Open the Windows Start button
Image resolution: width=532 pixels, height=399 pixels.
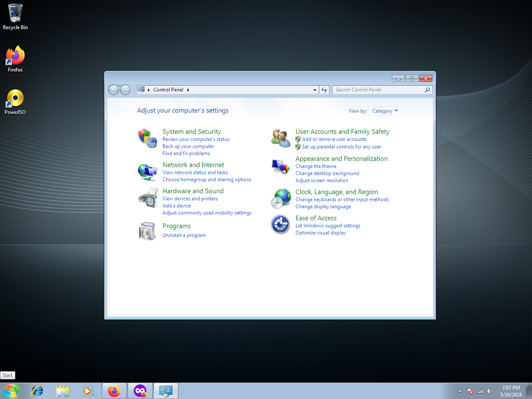point(11,391)
